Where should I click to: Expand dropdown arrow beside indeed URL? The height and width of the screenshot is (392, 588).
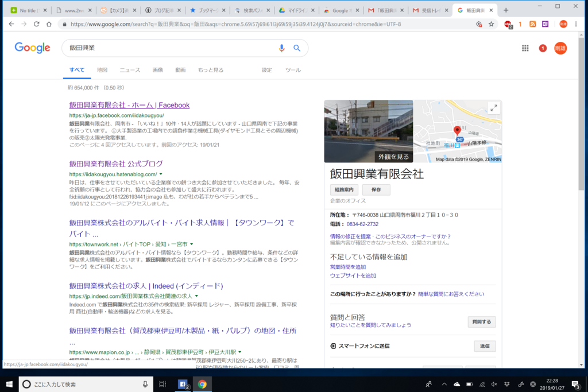pos(196,296)
